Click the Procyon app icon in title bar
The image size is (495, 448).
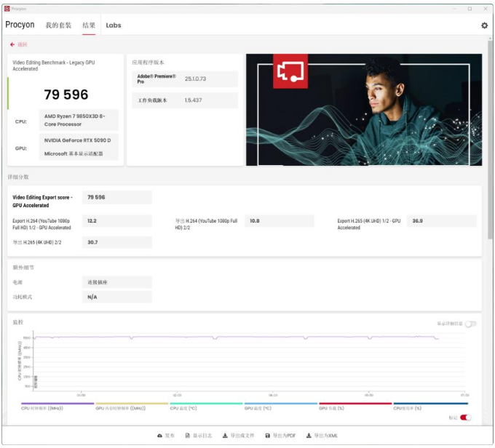(x=7, y=9)
